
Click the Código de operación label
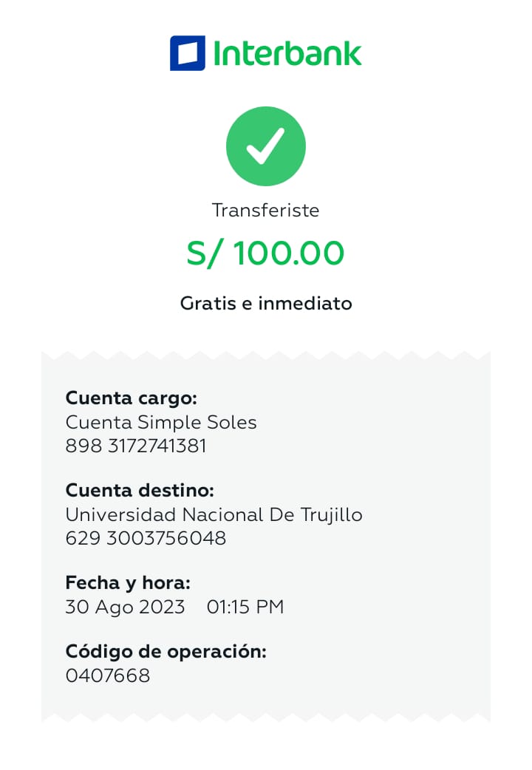pyautogui.click(x=166, y=652)
